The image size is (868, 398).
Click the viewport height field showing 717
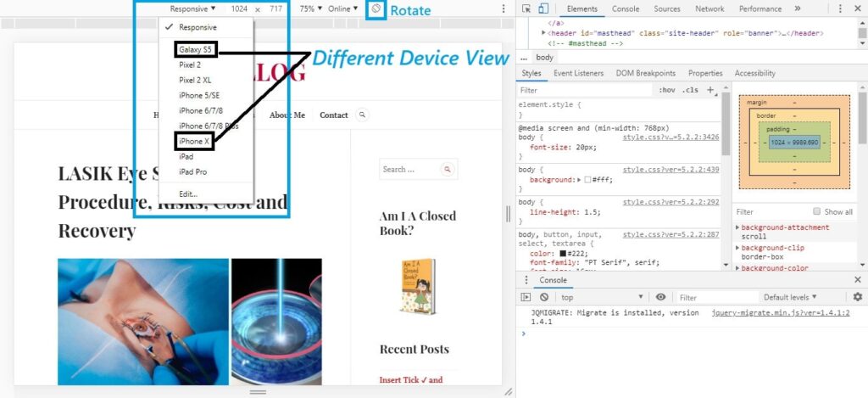tap(275, 8)
